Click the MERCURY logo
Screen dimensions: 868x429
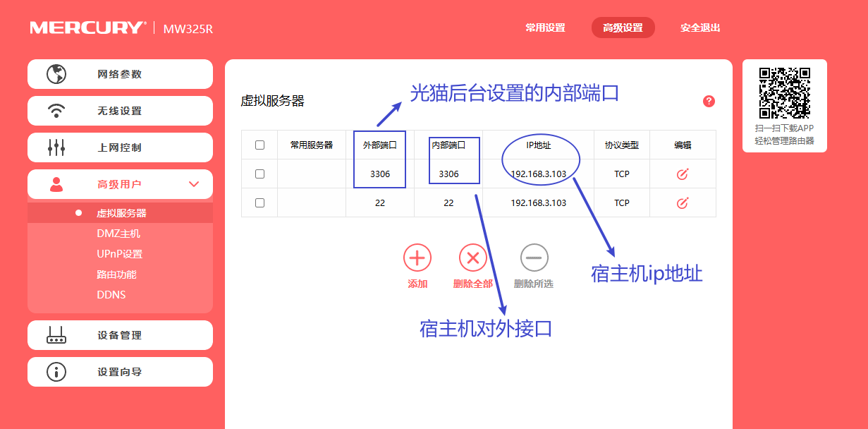[87, 28]
